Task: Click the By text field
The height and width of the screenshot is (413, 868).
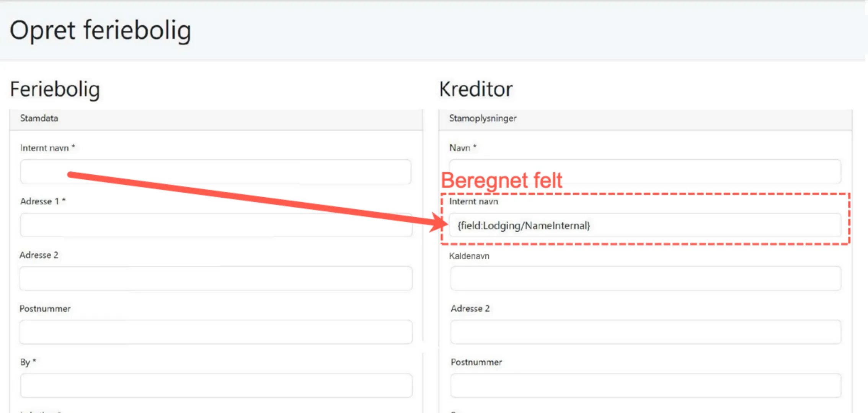Action: 215,385
